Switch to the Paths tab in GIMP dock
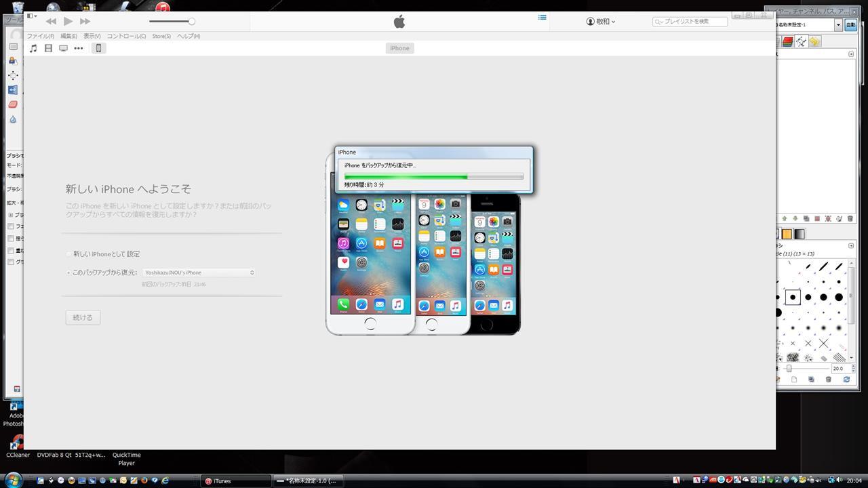Screen dimensions: 868x488 tap(801, 41)
